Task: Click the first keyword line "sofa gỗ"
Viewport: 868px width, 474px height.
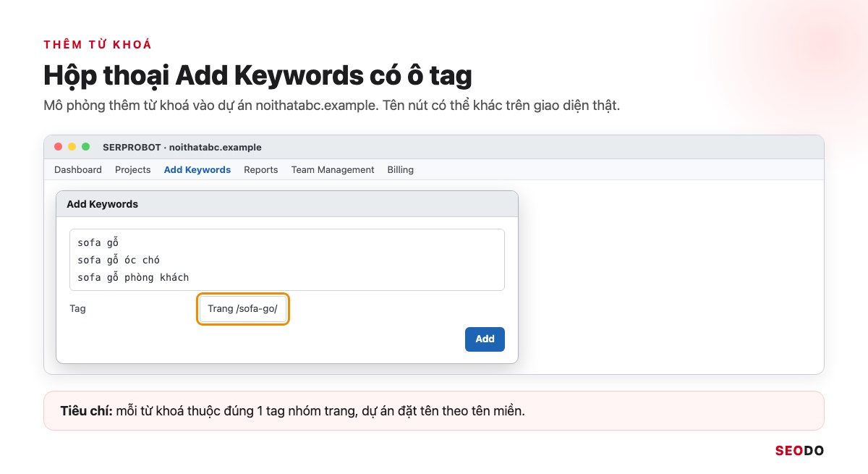Action: (x=98, y=242)
